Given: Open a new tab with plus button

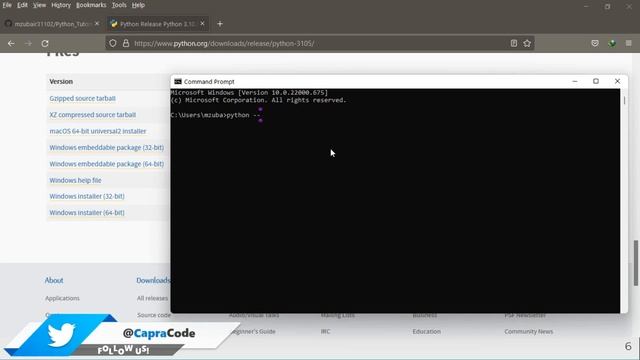Looking at the screenshot, I should coord(220,24).
